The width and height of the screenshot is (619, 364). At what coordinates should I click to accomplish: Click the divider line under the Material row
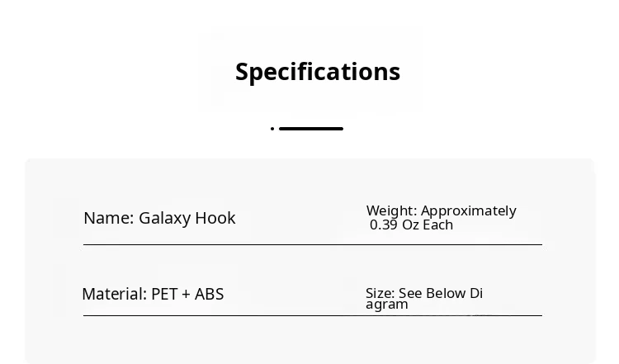(312, 315)
